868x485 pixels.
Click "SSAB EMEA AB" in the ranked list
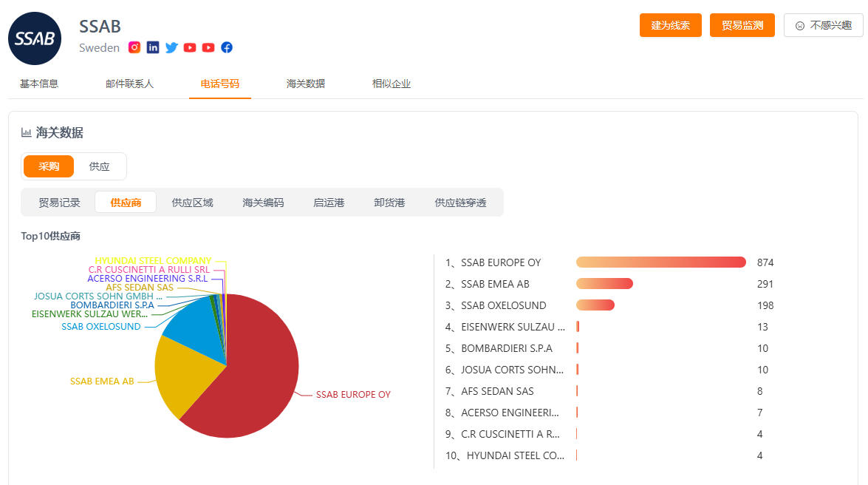pos(495,284)
